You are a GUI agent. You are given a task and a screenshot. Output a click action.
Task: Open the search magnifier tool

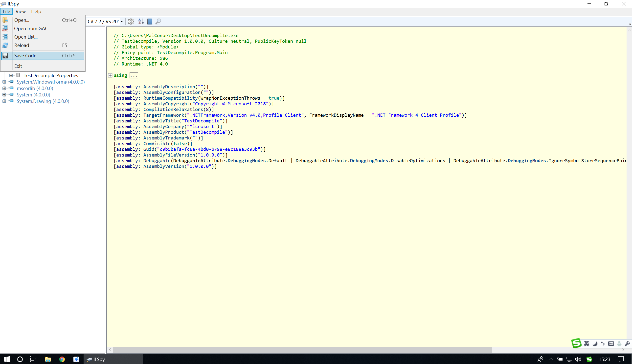point(158,22)
